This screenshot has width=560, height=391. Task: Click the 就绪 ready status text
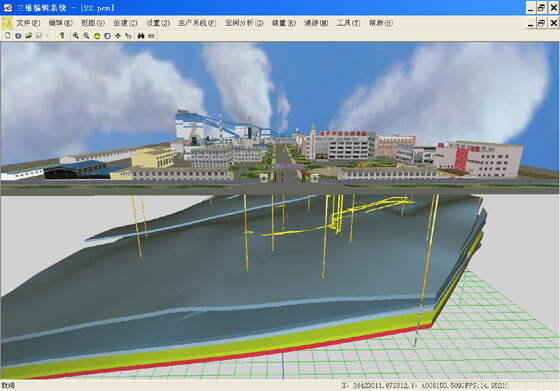(x=8, y=386)
